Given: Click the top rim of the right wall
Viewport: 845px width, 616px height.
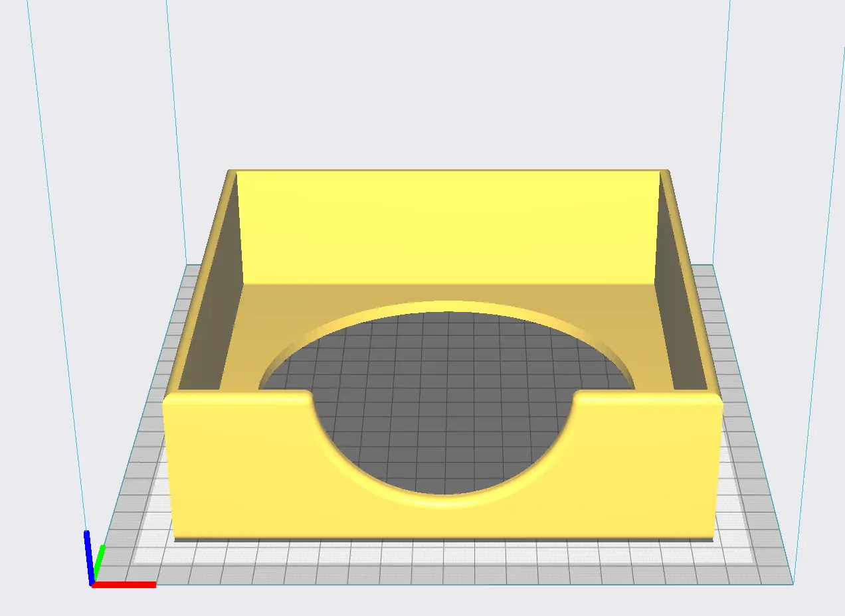Looking at the screenshot, I should pyautogui.click(x=691, y=279).
